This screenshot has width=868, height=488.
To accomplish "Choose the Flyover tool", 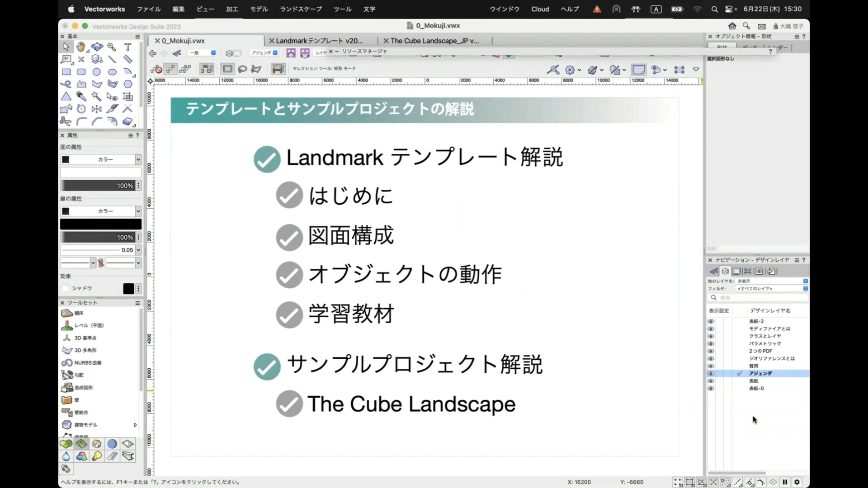I will pos(97,47).
